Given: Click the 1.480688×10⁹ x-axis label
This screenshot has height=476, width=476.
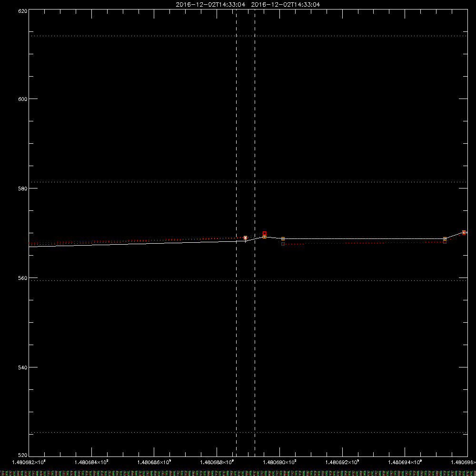Looking at the screenshot, I should point(217,462).
